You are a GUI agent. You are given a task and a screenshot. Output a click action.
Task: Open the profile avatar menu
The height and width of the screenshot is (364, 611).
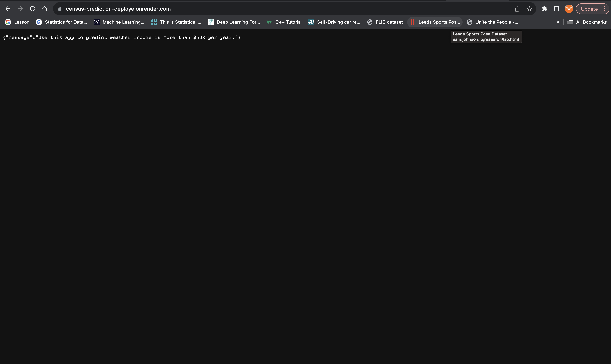[x=569, y=9]
